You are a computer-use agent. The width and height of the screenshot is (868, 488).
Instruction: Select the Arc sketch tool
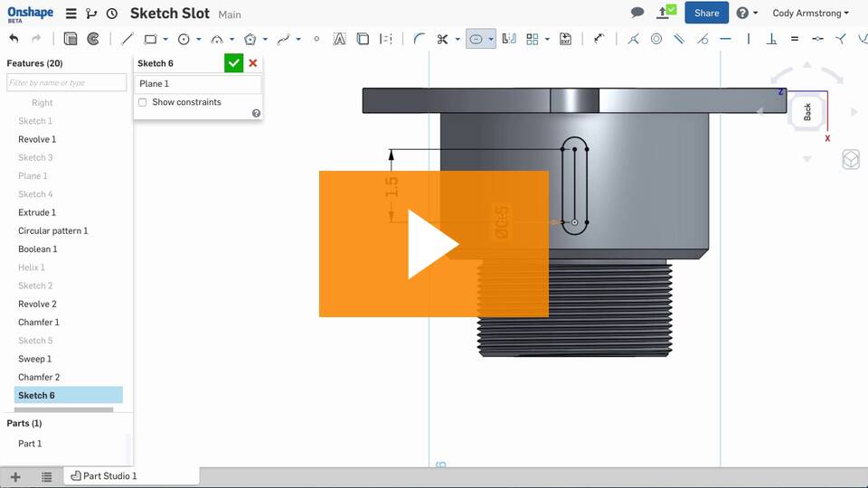[217, 39]
